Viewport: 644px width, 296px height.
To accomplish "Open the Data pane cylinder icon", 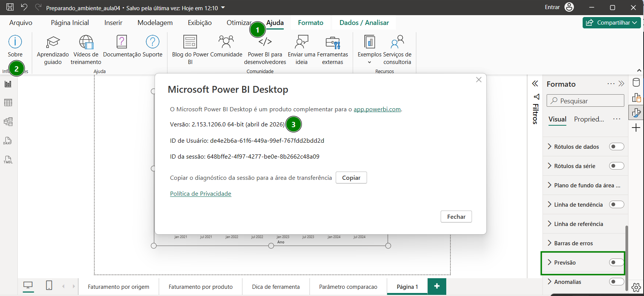I will pyautogui.click(x=636, y=83).
